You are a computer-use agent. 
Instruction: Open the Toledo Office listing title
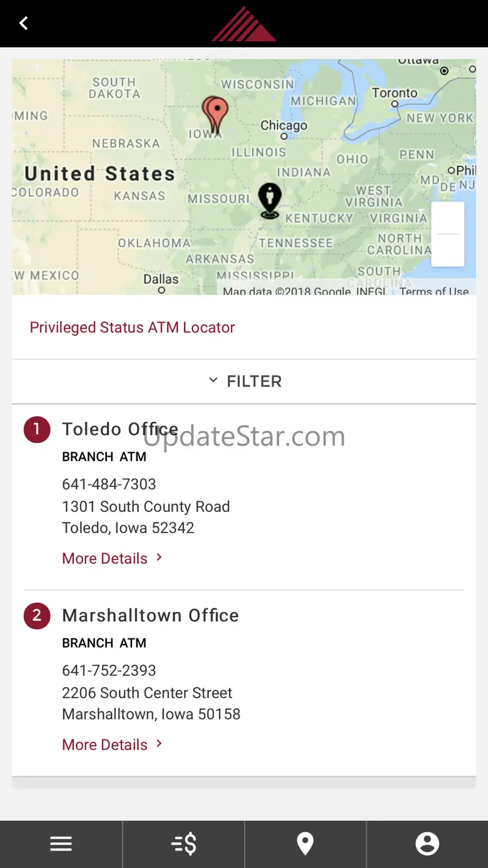[120, 429]
